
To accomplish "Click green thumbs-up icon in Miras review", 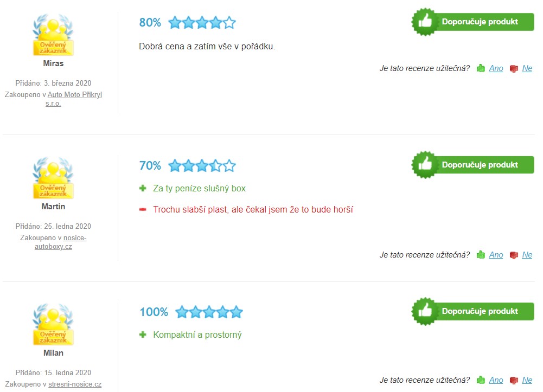I will (481, 68).
